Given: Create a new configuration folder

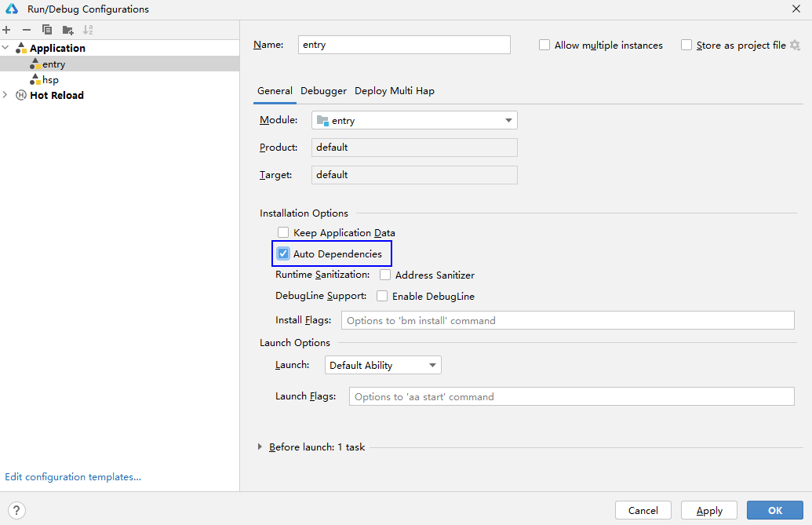Looking at the screenshot, I should coord(67,30).
